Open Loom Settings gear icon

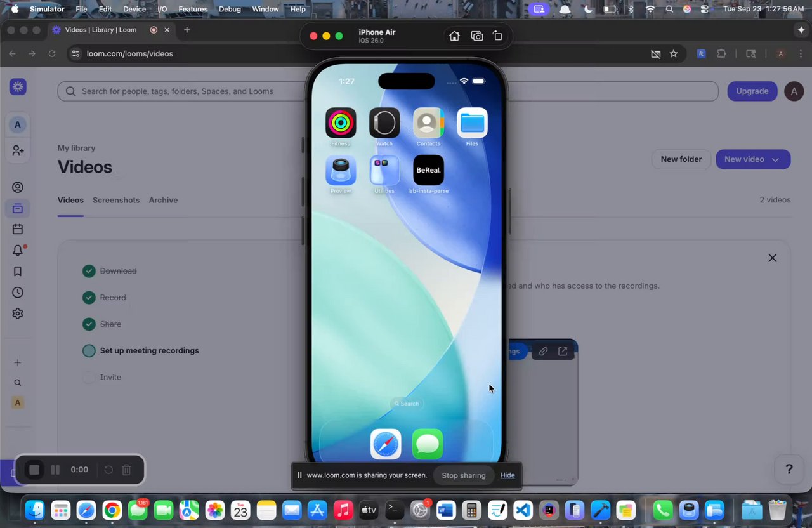tap(18, 313)
